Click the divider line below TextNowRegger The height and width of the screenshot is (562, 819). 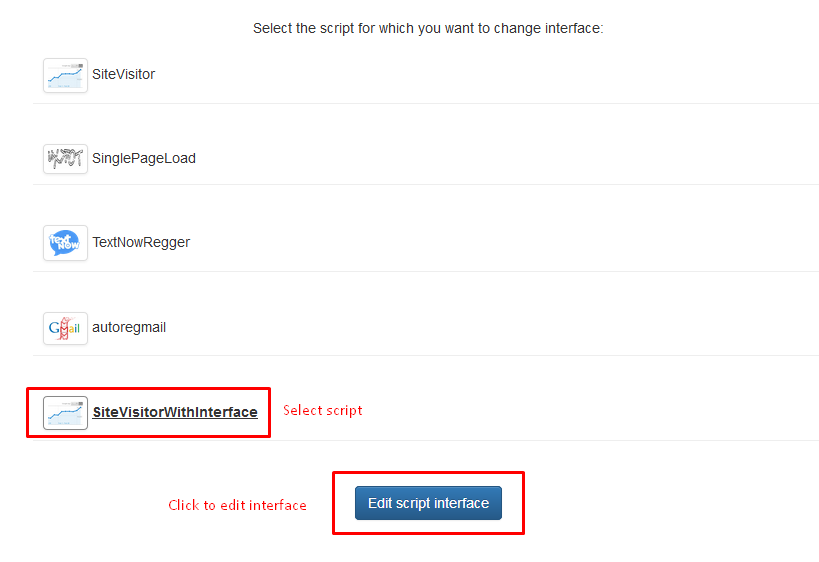point(425,271)
